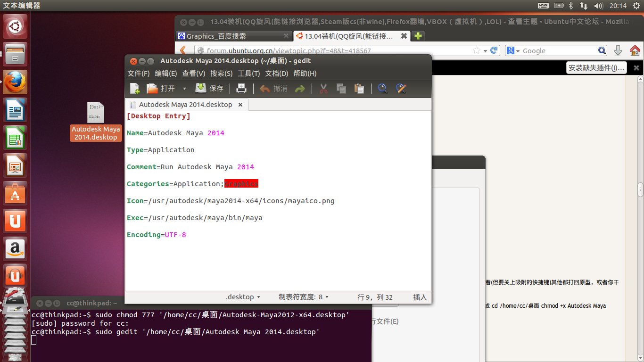Viewport: 644px width, 362px height.
Task: Open the 工具(T) menu
Action: [x=249, y=74]
